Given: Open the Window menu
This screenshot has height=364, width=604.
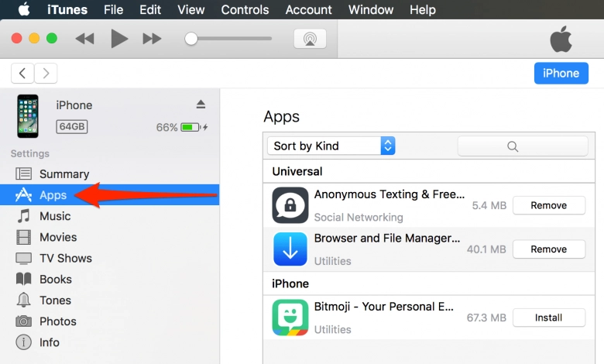Looking at the screenshot, I should (371, 9).
